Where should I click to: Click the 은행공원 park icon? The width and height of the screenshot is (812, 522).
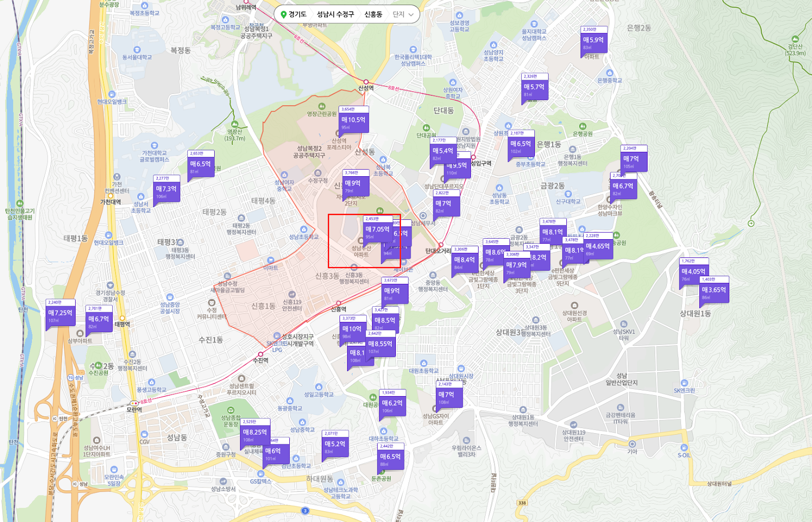point(583,126)
